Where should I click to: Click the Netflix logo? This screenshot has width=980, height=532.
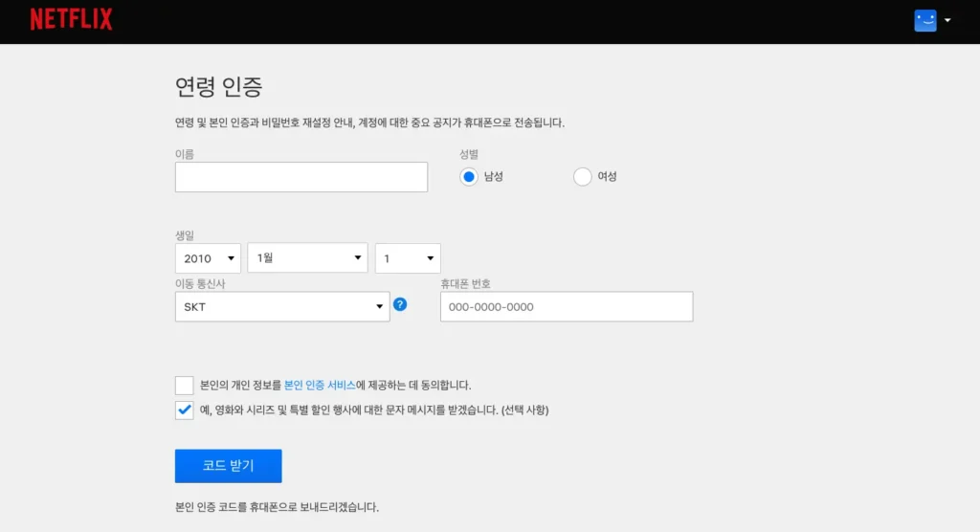pos(71,19)
